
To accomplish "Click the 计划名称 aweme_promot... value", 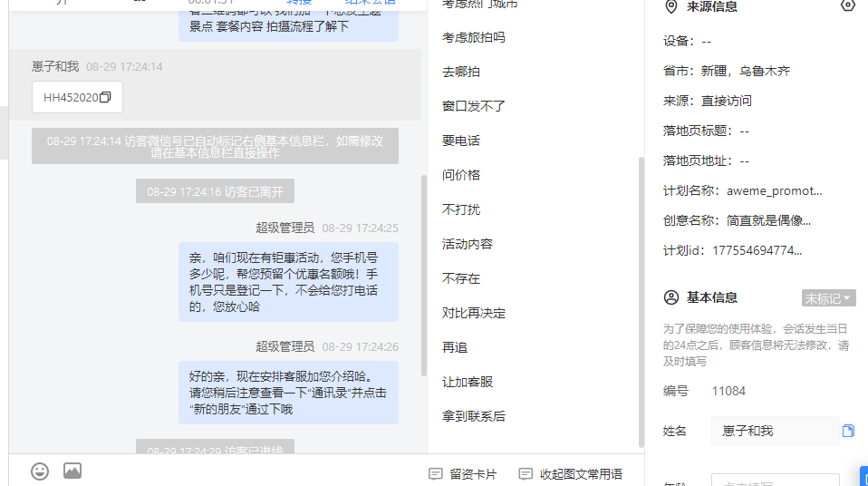I will click(x=775, y=190).
